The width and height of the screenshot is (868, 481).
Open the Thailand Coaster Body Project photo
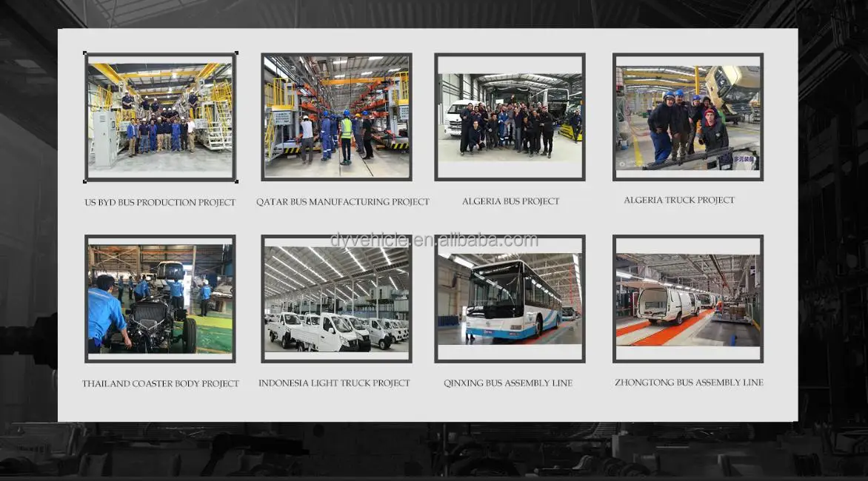pos(160,298)
